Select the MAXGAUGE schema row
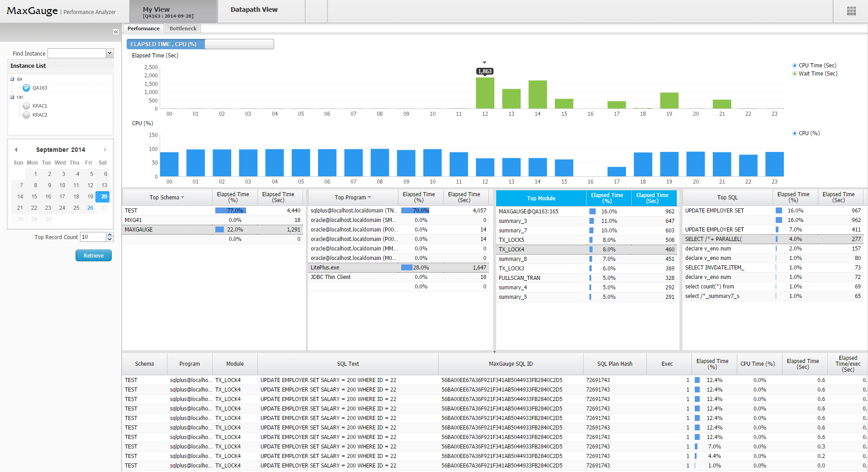This screenshot has height=472, width=868. click(213, 230)
